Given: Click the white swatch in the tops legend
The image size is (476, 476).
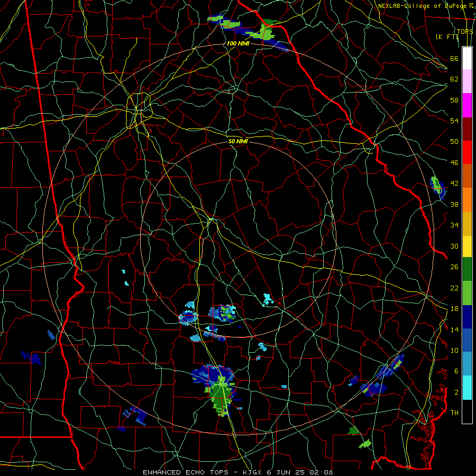Looking at the screenshot, I should 467,58.
